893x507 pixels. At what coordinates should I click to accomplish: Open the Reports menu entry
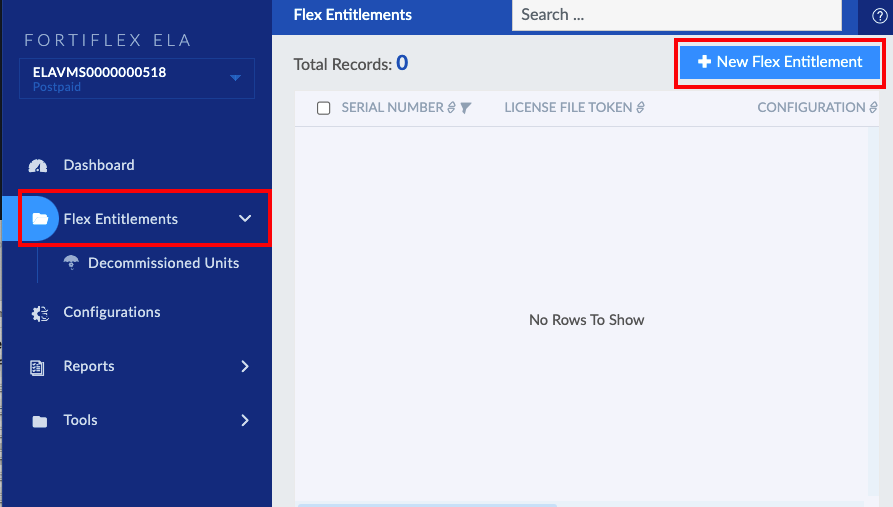[x=89, y=366]
